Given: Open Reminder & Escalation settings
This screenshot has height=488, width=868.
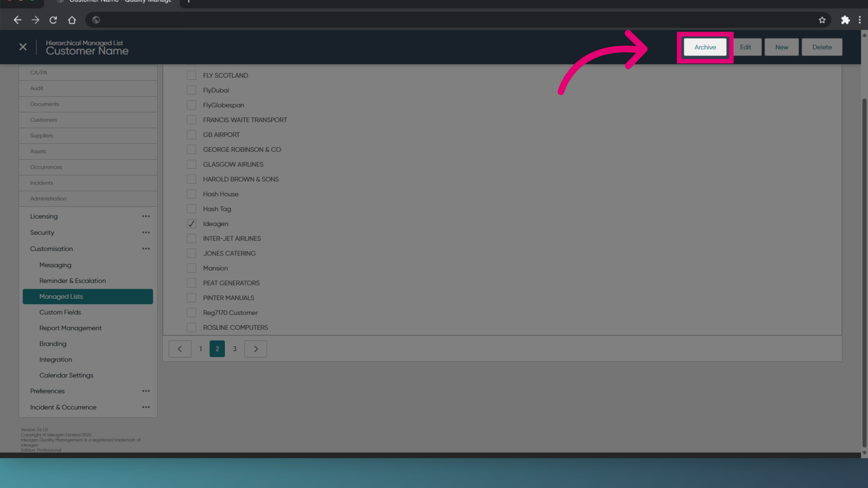Looking at the screenshot, I should point(72,281).
